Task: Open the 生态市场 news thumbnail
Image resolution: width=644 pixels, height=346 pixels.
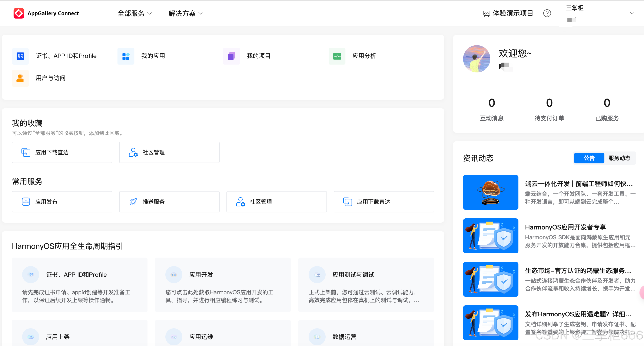Action: [491, 279]
